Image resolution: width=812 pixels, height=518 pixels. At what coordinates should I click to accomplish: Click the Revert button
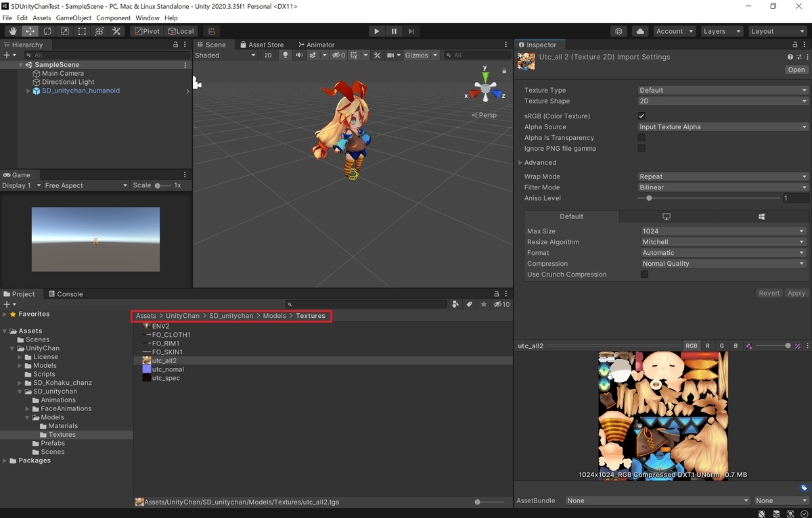(x=769, y=293)
